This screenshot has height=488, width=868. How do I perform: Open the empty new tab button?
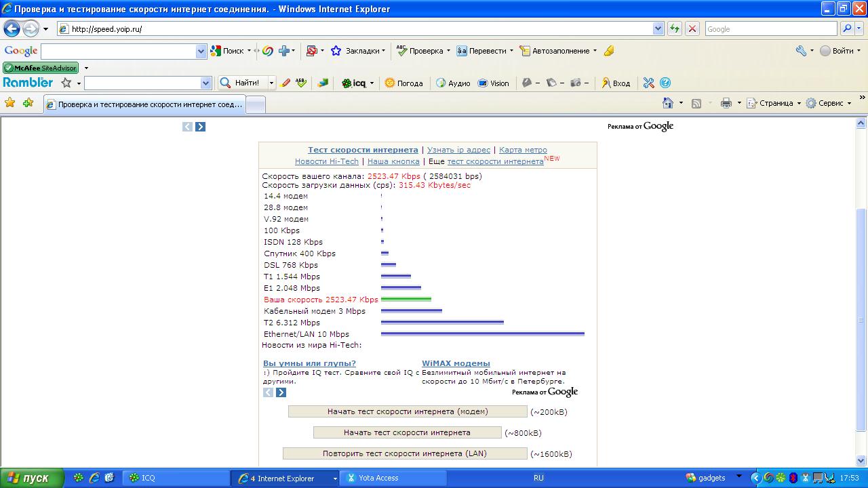coord(255,104)
